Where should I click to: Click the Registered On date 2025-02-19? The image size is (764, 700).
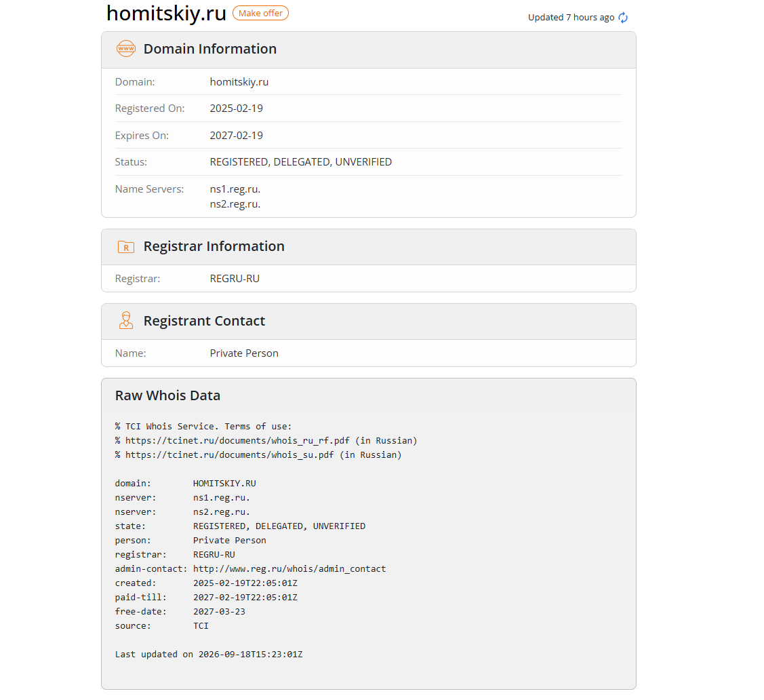[x=237, y=109]
